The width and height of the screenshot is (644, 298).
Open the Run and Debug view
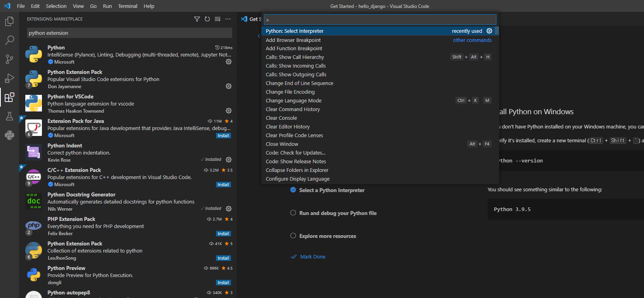9,78
